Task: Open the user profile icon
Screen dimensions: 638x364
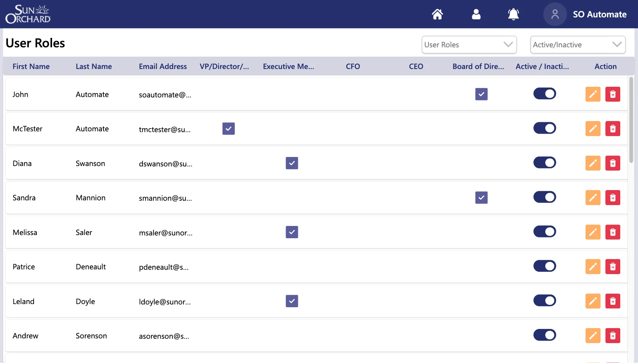Action: (476, 14)
